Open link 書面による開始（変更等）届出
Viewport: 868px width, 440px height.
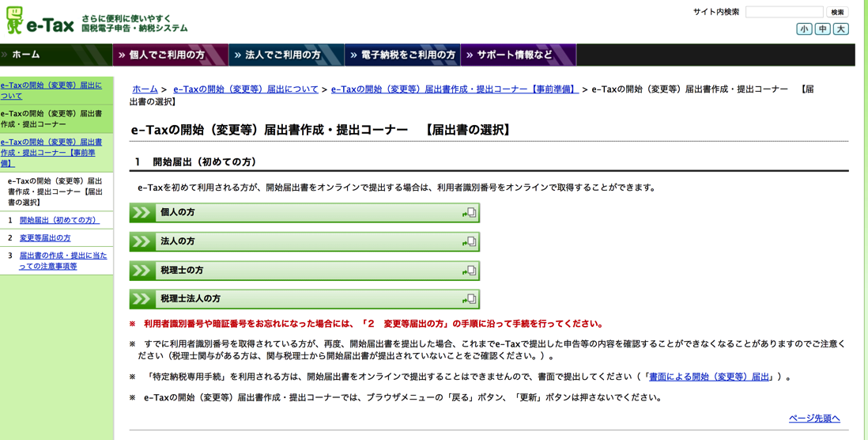[709, 377]
